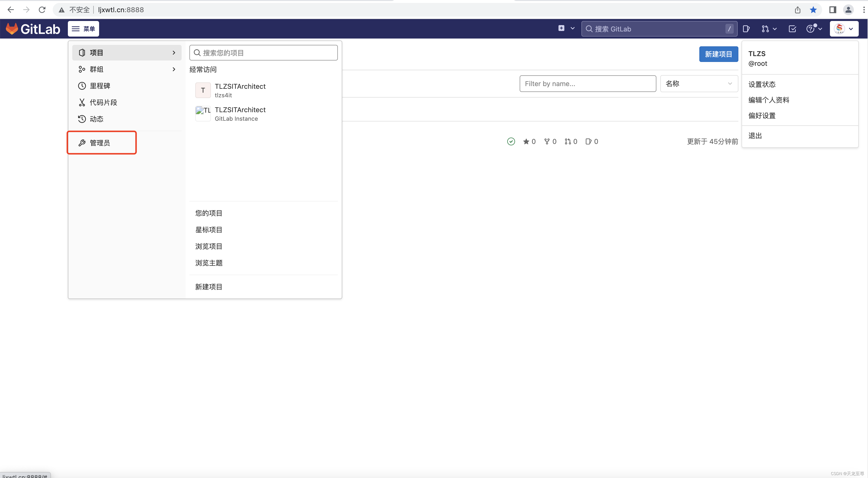Click the Chrome profile avatar icon

848,10
